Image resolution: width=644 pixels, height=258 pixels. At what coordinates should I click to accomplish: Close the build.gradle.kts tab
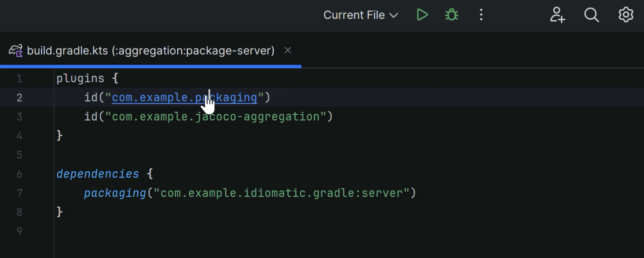tap(288, 51)
